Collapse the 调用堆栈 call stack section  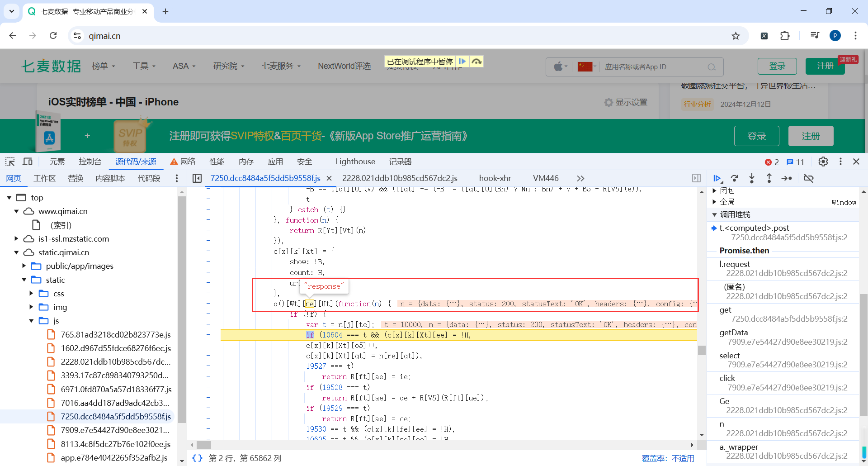[715, 214]
